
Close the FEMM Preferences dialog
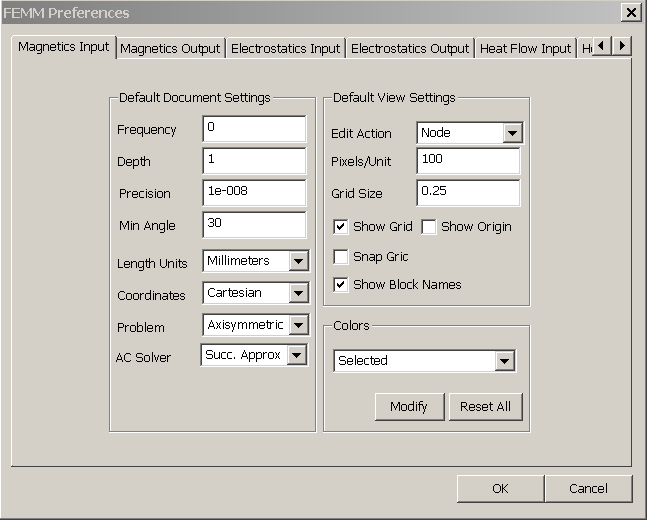click(x=631, y=13)
